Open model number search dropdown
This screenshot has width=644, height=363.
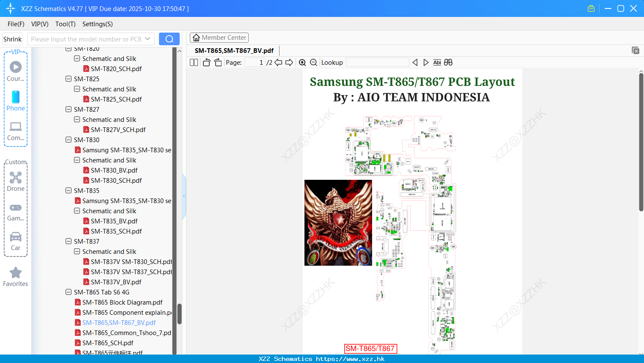[x=148, y=39]
